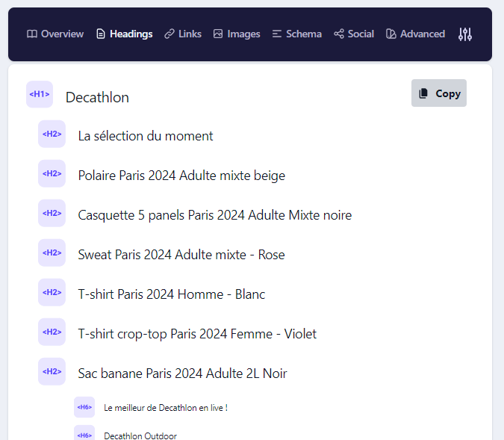The height and width of the screenshot is (440, 504).
Task: Select Sac banane Paris 2024 Adulte 2L Noir
Action: coord(182,374)
